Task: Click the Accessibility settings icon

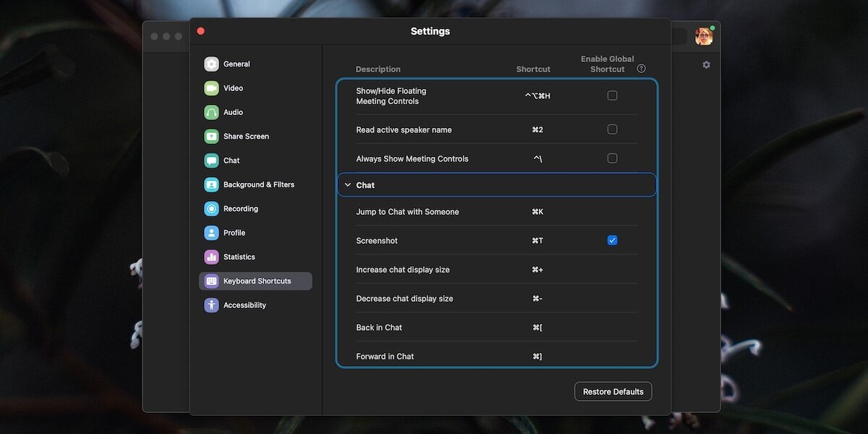Action: coord(210,305)
